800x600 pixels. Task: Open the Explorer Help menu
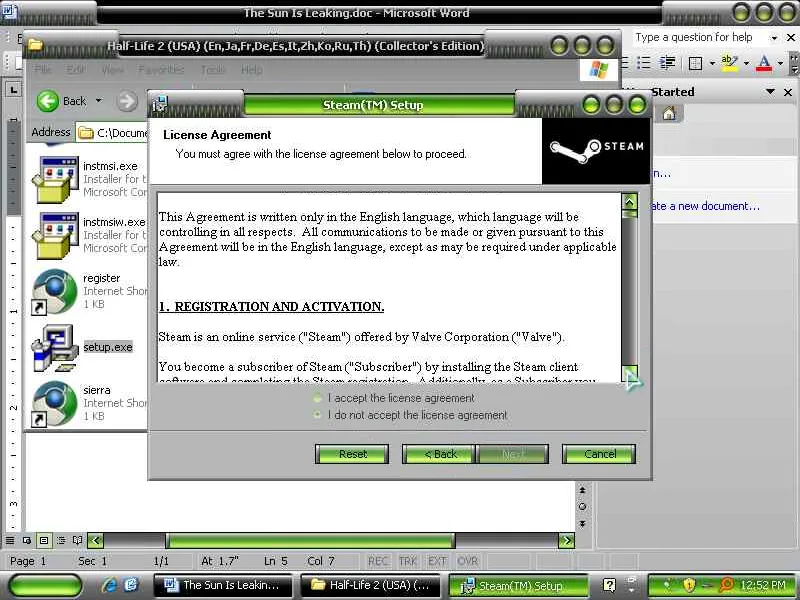[x=252, y=69]
